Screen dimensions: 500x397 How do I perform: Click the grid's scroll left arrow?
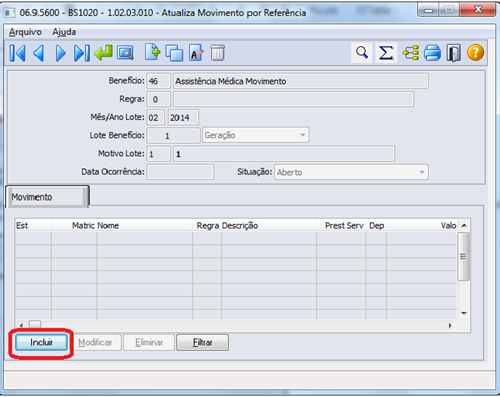coord(21,325)
